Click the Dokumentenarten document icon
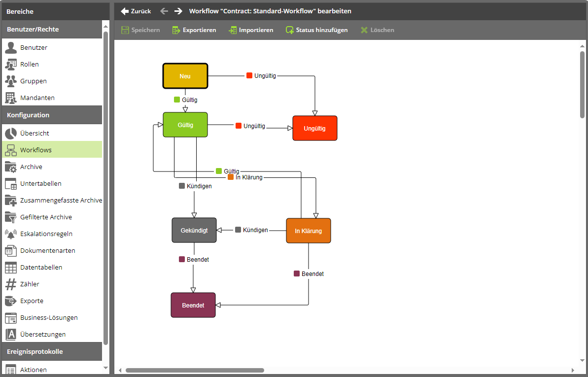Screen dimensions: 588x377 [x=11, y=250]
